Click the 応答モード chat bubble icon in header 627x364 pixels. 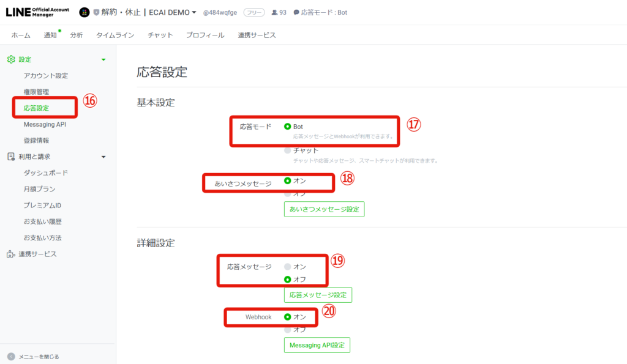[296, 12]
